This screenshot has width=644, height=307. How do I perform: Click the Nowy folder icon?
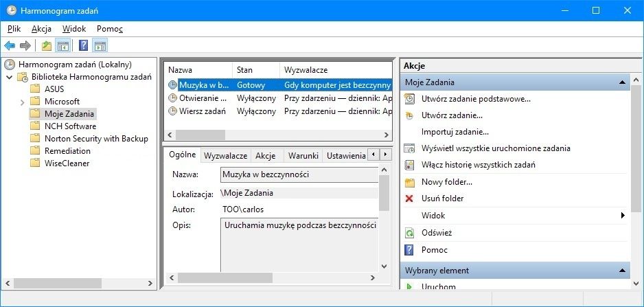pos(409,182)
